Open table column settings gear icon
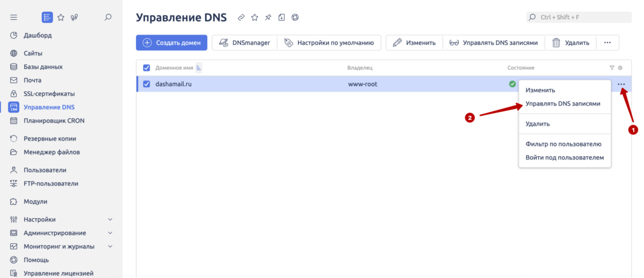The image size is (644, 278). point(620,68)
